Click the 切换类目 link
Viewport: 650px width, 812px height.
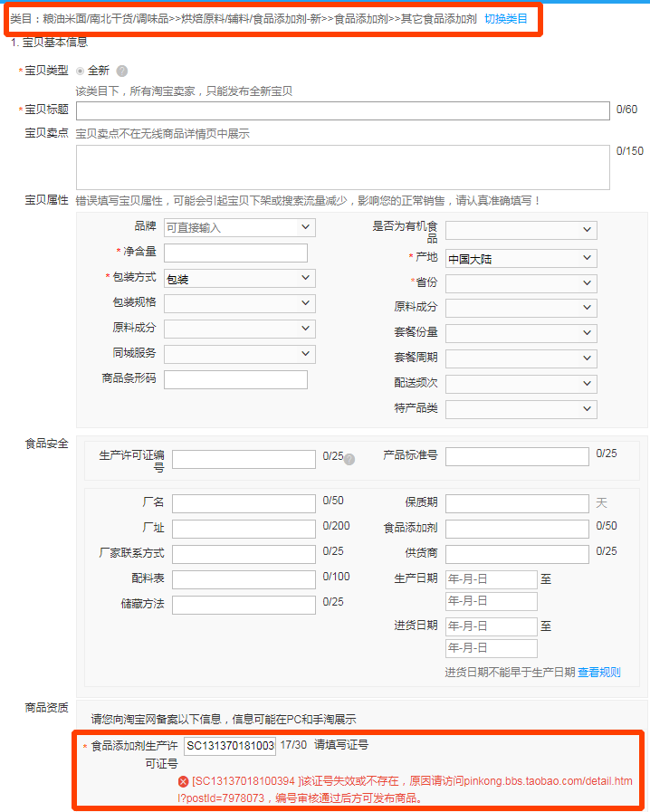[x=505, y=19]
